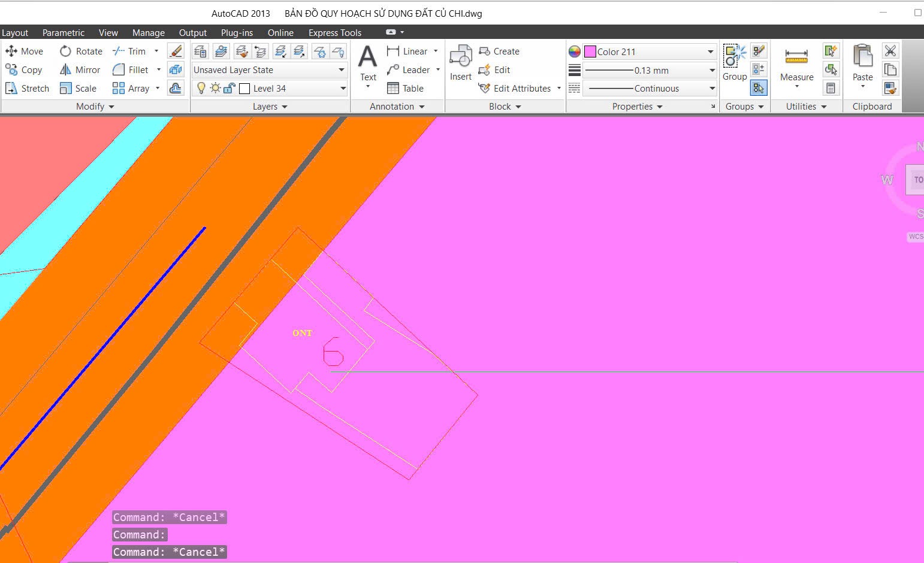924x563 pixels.
Task: Click the Color 211 magenta swatch
Action: tap(590, 52)
